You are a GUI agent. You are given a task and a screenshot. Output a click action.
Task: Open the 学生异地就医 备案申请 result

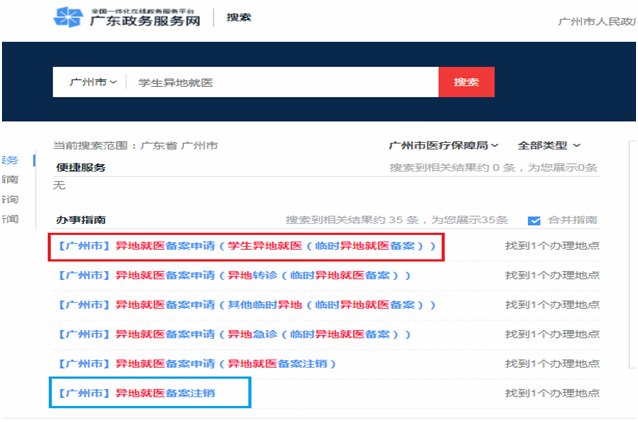click(246, 246)
